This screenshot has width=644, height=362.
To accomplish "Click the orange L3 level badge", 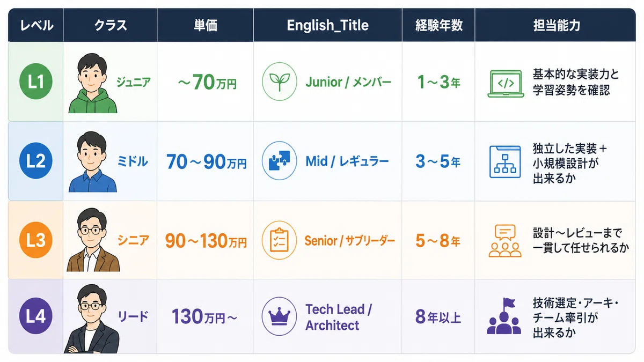I will (x=35, y=240).
